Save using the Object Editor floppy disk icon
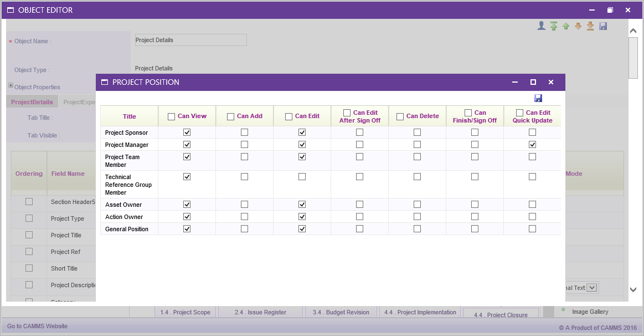The width and height of the screenshot is (644, 336). (x=603, y=26)
